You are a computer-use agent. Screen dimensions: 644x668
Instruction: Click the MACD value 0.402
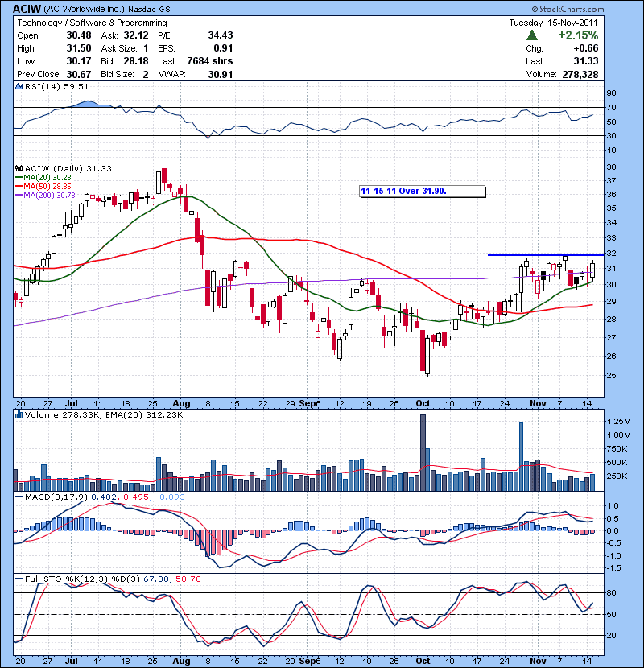tap(105, 497)
